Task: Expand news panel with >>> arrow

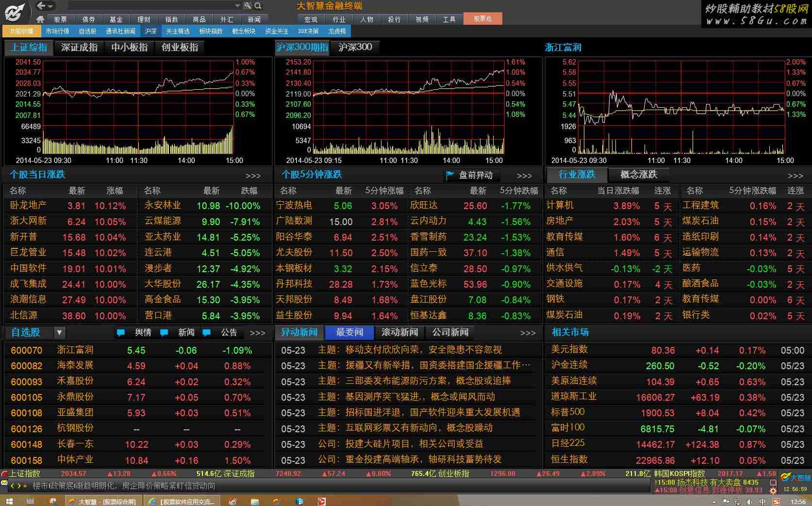Action: [x=528, y=333]
